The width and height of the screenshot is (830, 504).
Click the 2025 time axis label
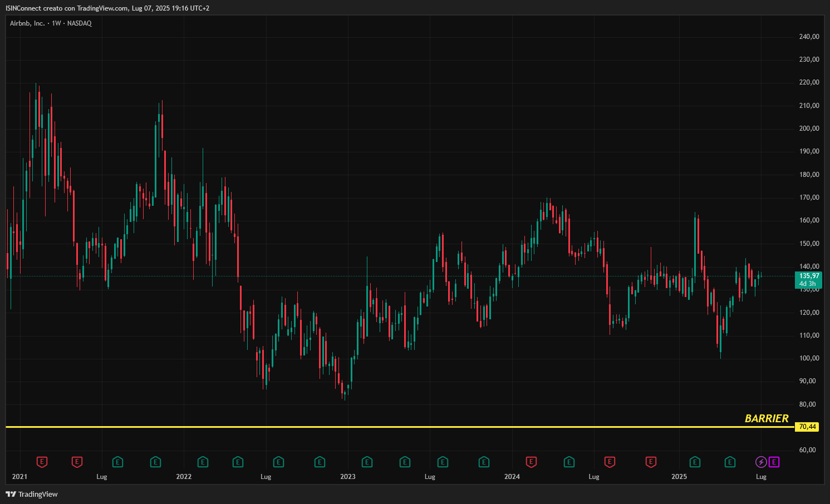[679, 477]
